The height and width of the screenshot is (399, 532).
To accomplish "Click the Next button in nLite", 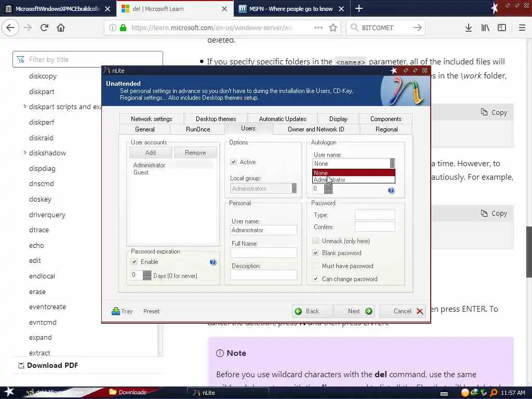I will (354, 311).
